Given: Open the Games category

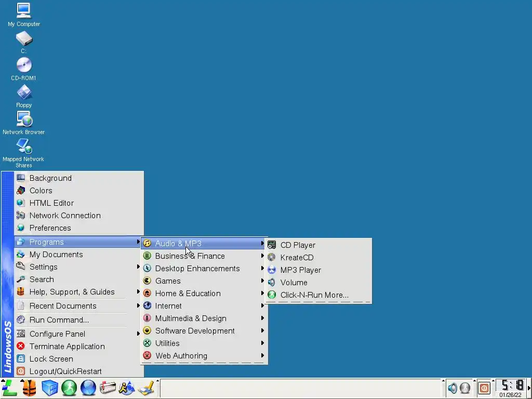Looking at the screenshot, I should [x=204, y=281].
